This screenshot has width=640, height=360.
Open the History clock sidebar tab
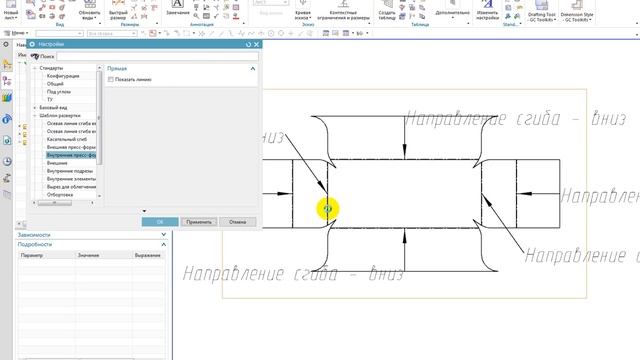point(7,161)
